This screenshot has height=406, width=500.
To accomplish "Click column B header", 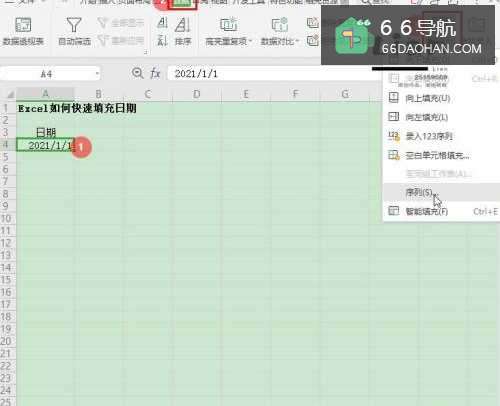I will coord(99,94).
